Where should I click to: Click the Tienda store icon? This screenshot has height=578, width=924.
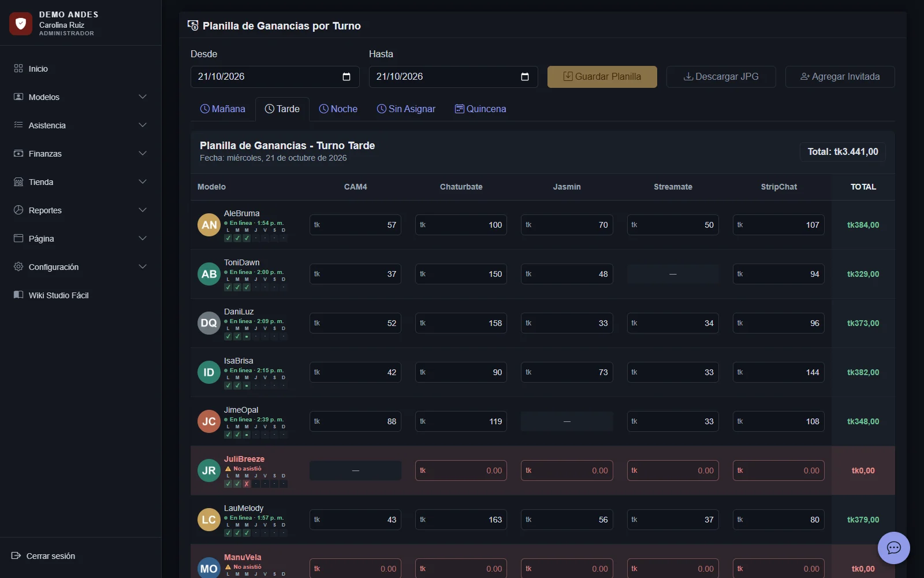[x=18, y=181]
